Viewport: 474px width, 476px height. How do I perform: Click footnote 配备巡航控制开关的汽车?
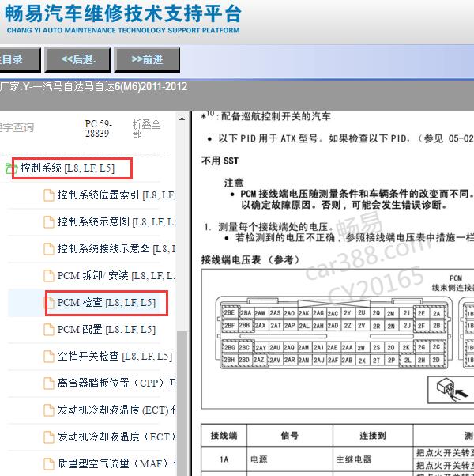point(276,116)
